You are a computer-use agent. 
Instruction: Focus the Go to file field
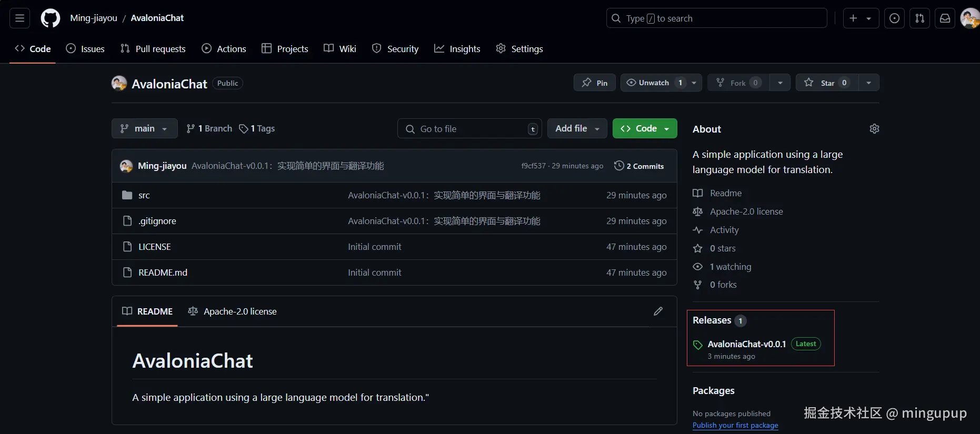469,129
